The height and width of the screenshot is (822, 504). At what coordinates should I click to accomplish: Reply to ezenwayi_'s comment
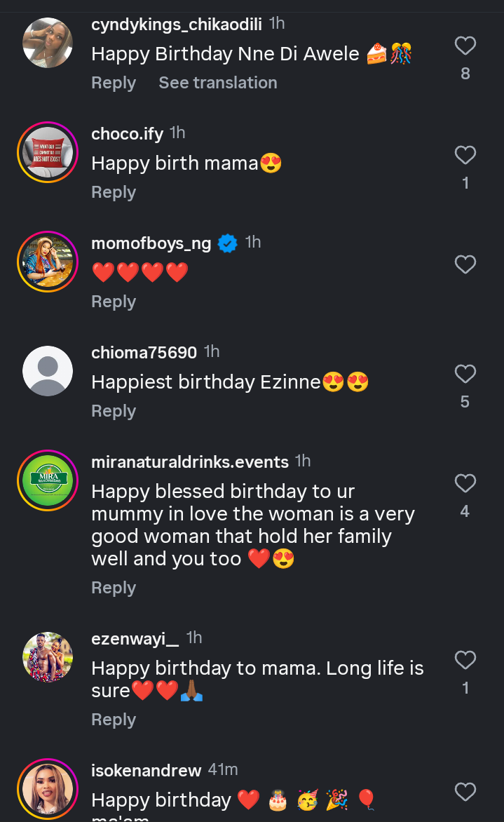114,720
